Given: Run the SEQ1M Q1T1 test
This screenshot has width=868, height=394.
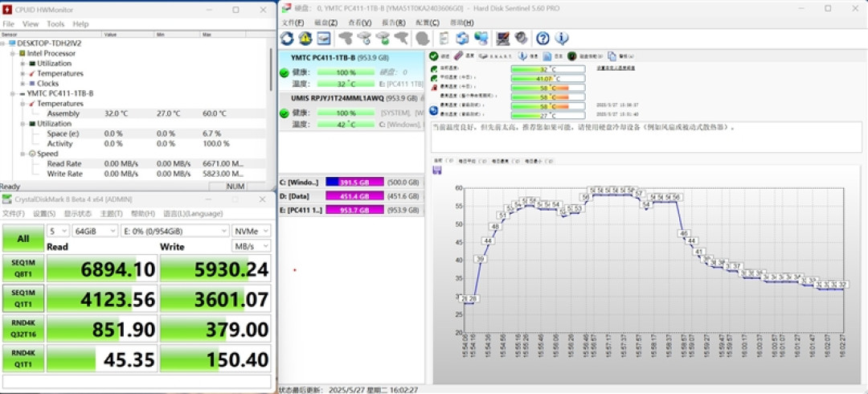Looking at the screenshot, I should coord(23,298).
